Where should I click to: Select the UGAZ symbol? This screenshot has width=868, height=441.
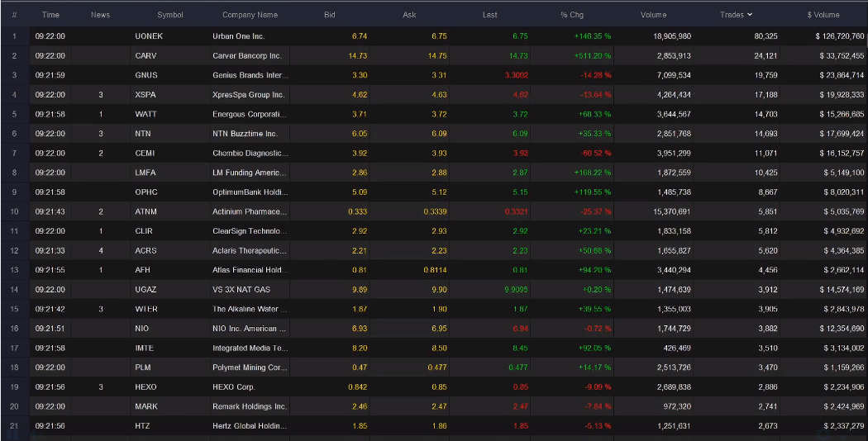tap(145, 289)
